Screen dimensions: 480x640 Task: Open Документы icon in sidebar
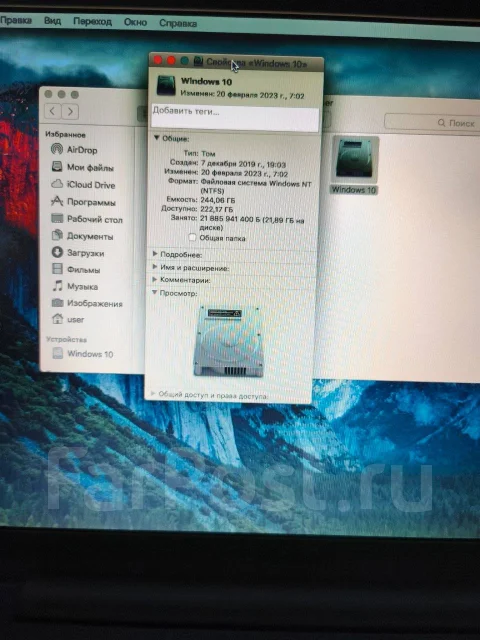click(x=57, y=235)
